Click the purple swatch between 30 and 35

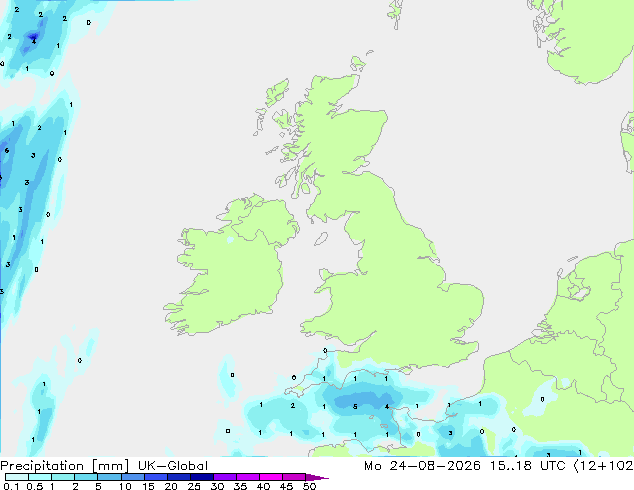[x=225, y=477]
